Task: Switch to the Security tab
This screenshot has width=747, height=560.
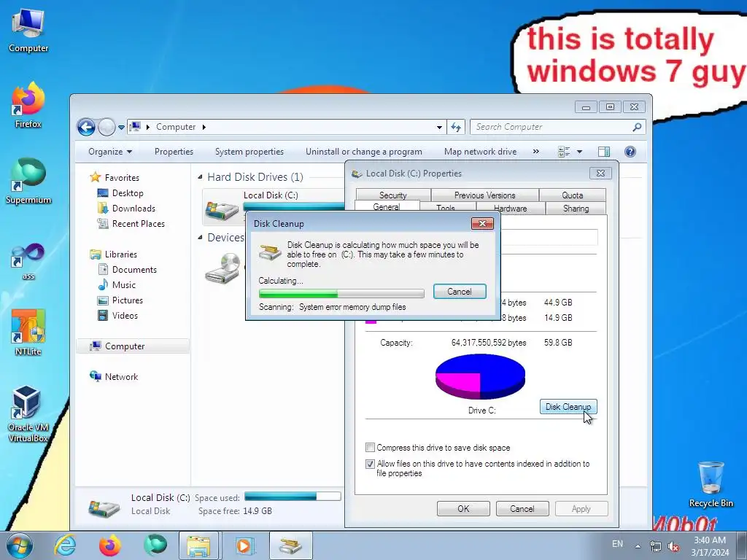Action: tap(393, 195)
